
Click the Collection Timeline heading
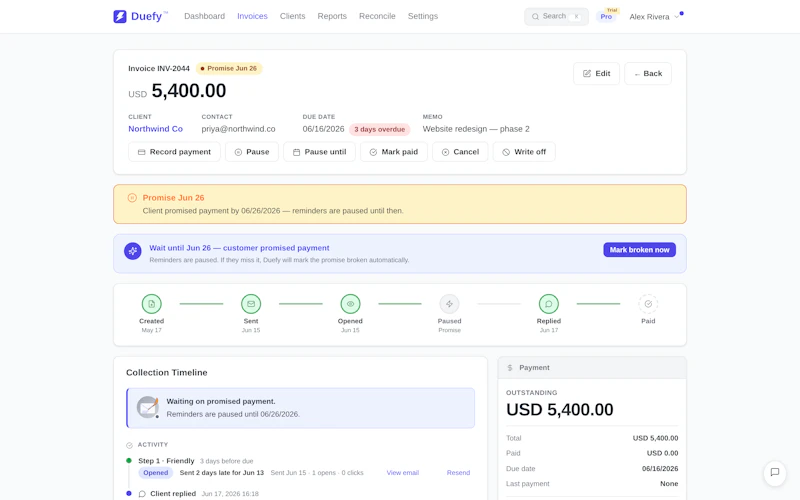pos(167,373)
